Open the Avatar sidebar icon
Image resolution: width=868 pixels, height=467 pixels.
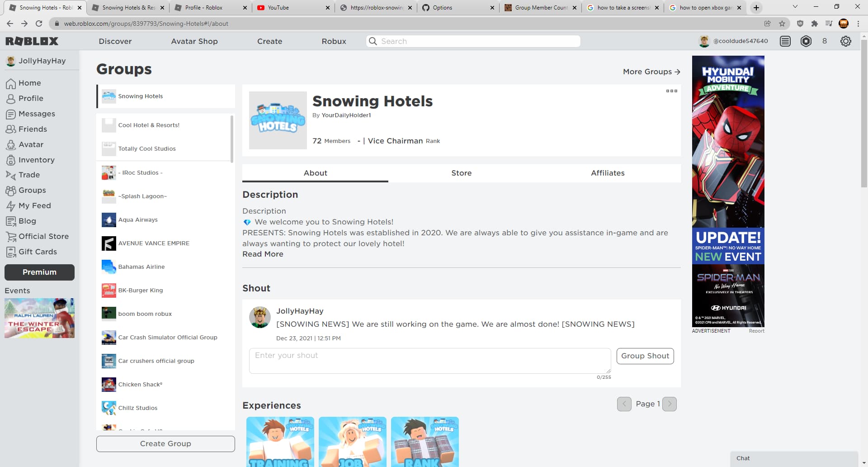tap(11, 145)
